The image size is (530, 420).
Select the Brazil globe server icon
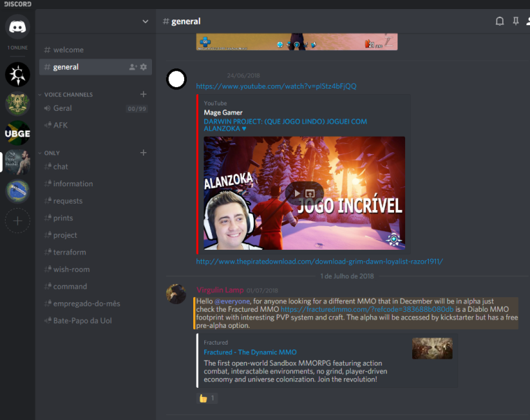17,191
